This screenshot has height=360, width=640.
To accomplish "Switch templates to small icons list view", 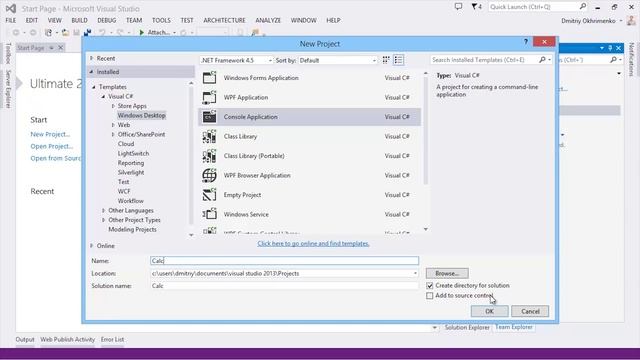I will [398, 60].
